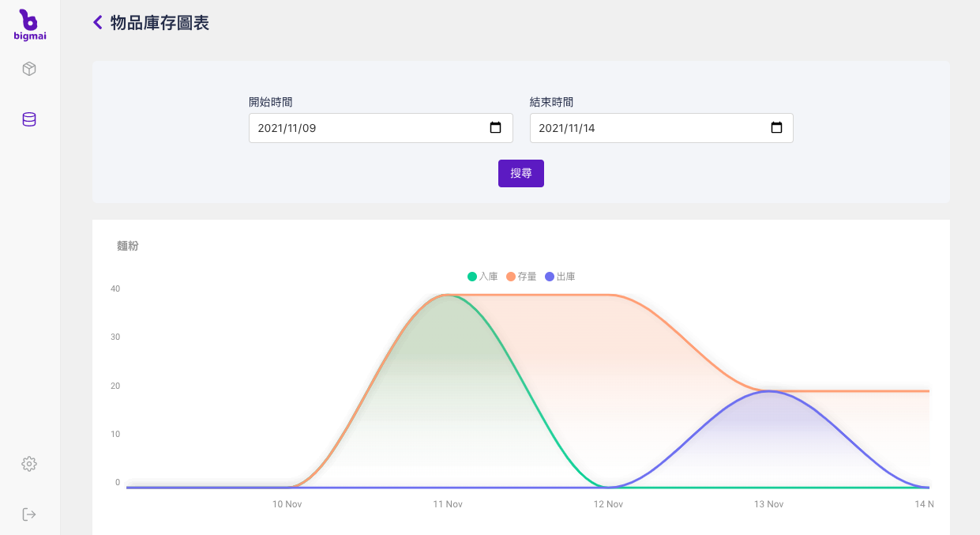The image size is (980, 535).
Task: Click the purple 出庫 peak at 13 Nov
Action: (x=768, y=391)
